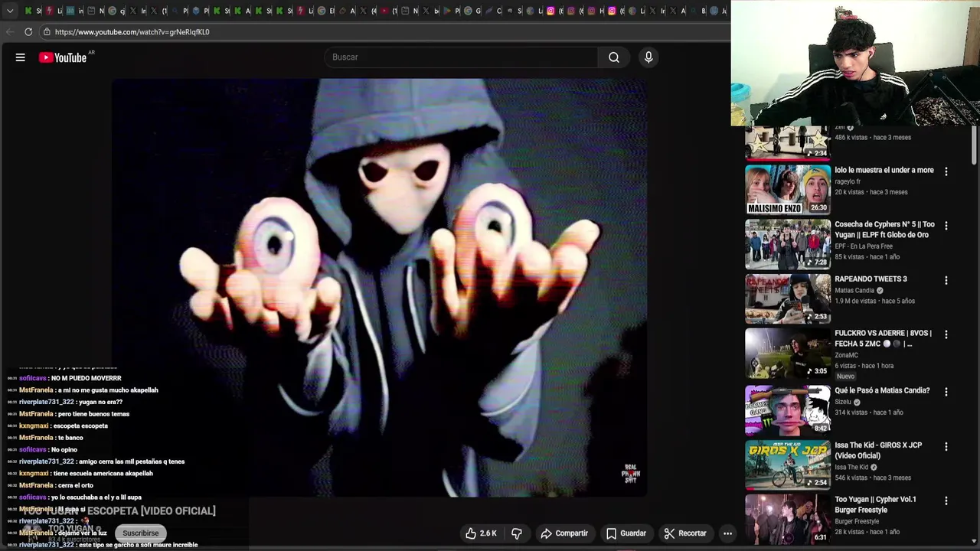
Task: Click the Compartir share button
Action: pyautogui.click(x=564, y=533)
